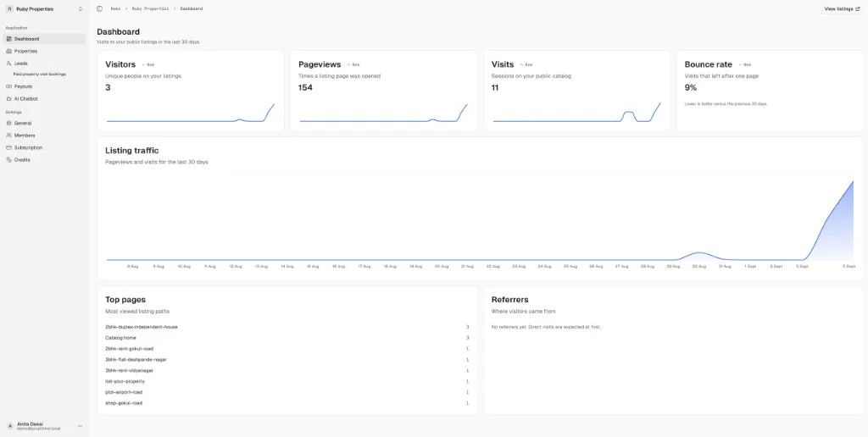Open the Credits settings icon

(x=8, y=159)
